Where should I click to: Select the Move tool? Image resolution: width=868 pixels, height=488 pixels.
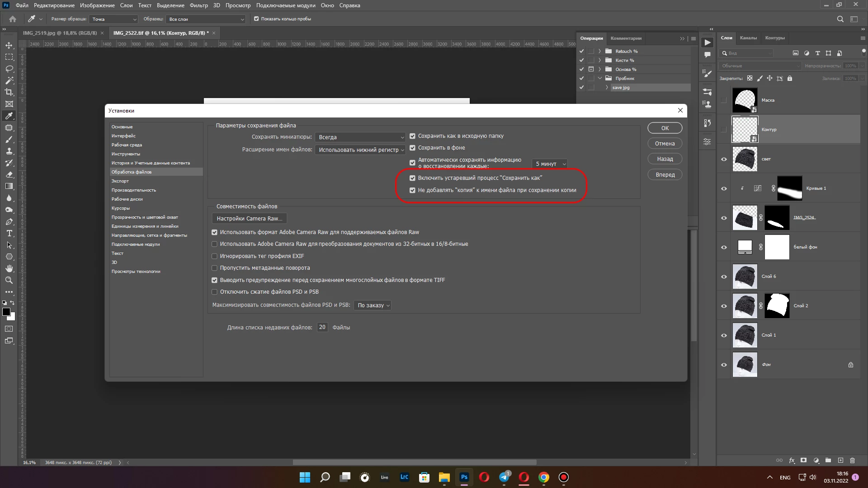(x=9, y=45)
